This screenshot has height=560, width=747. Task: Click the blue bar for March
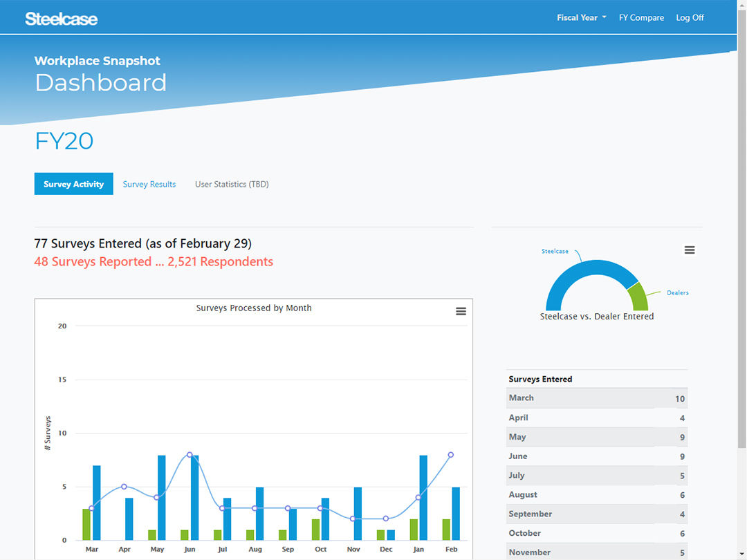coord(97,503)
